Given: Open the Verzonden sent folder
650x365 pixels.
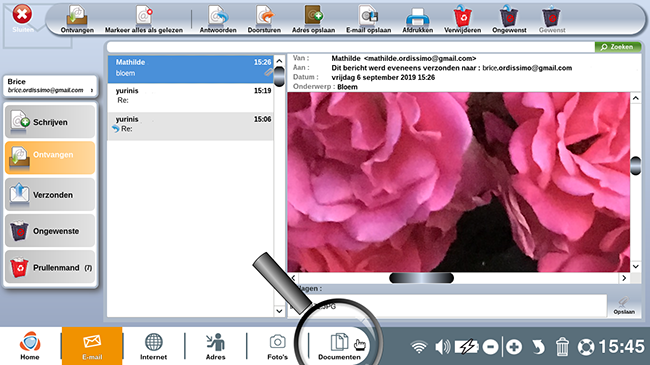Looking at the screenshot, I should pyautogui.click(x=50, y=194).
